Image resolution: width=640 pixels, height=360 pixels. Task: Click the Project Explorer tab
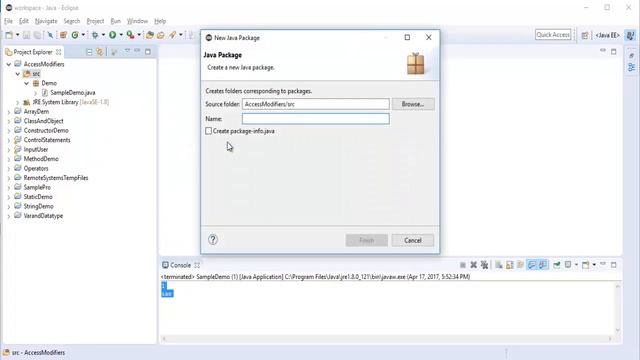coord(33,52)
